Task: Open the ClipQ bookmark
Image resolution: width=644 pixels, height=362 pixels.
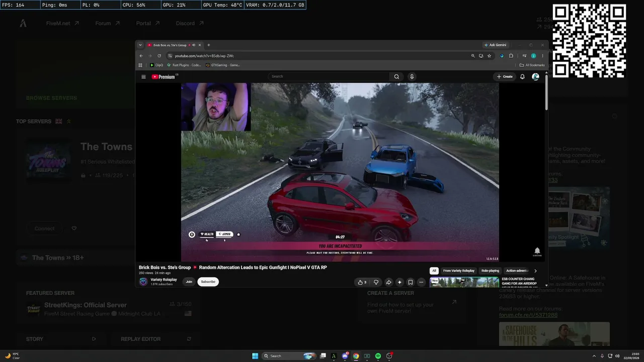Action: point(156,65)
